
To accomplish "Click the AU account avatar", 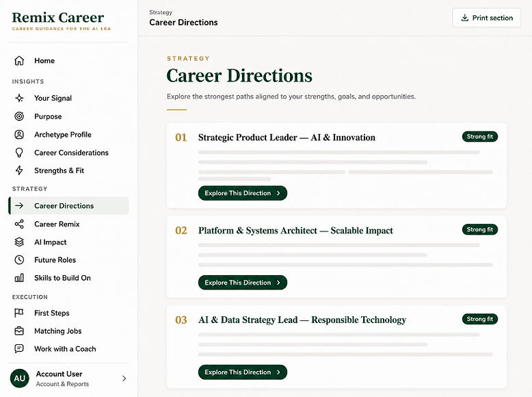I will pyautogui.click(x=20, y=379).
